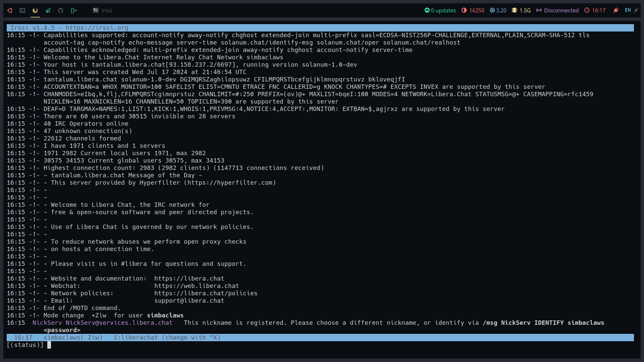
Task: Click the 16:17 clock module
Action: 595,10
